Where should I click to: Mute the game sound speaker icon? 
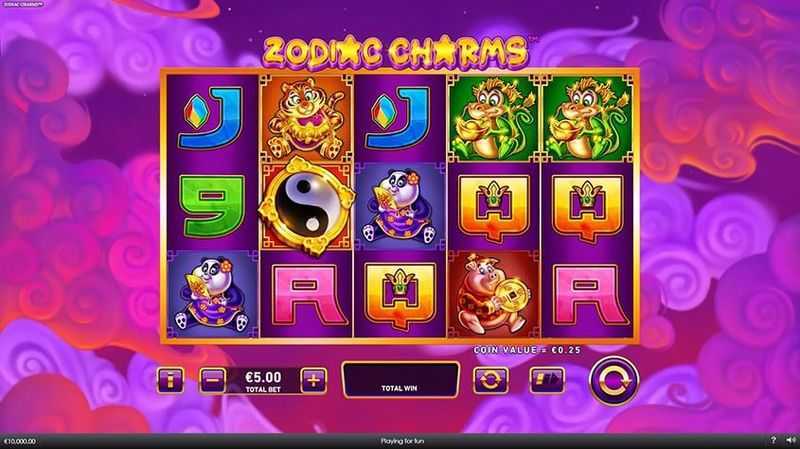(x=790, y=440)
